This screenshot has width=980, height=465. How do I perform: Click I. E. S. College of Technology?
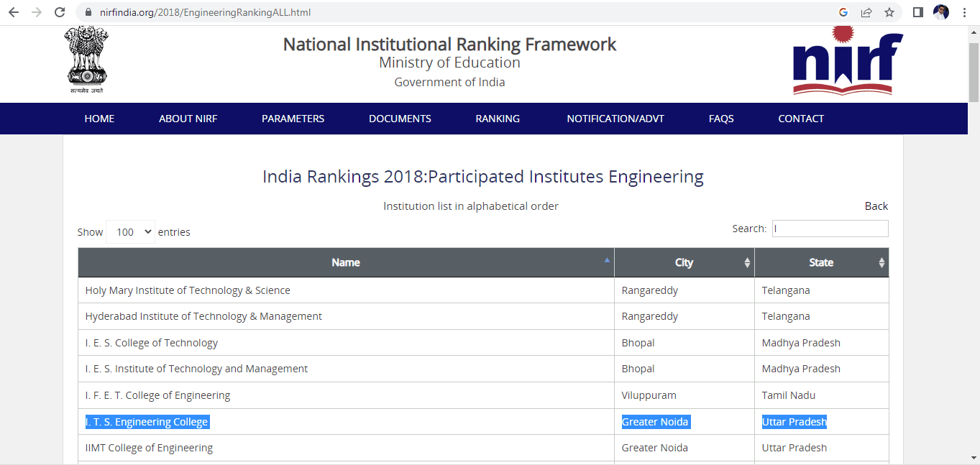[x=152, y=343]
